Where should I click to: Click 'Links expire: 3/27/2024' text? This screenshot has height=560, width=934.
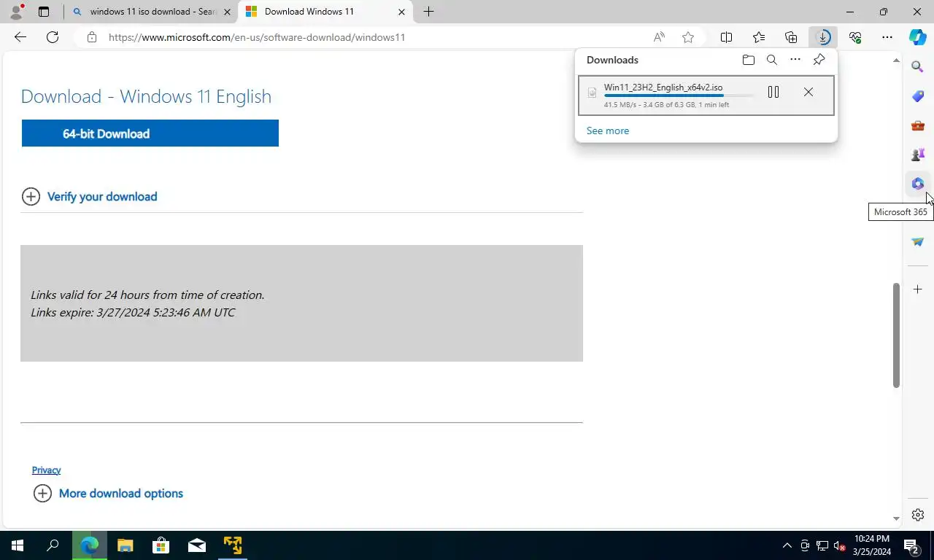133,312
